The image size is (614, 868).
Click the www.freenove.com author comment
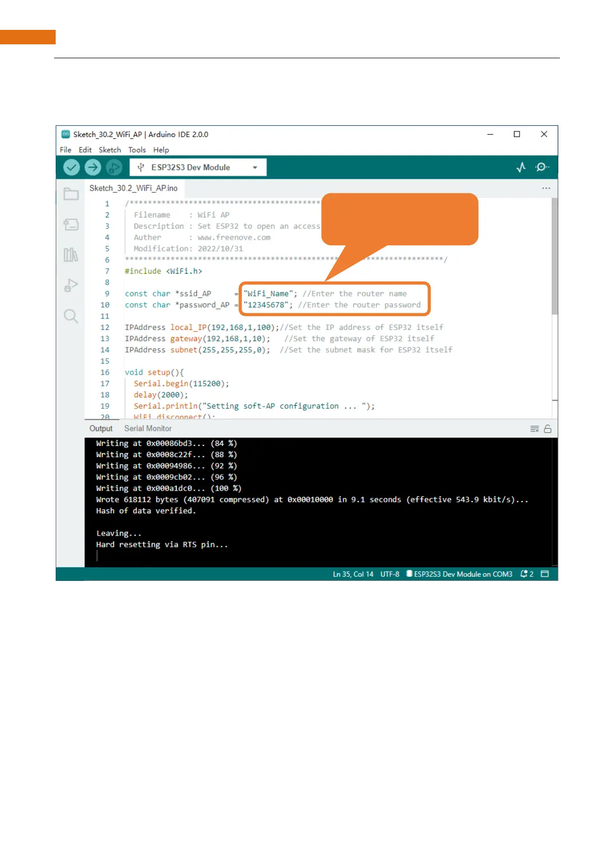pyautogui.click(x=234, y=238)
